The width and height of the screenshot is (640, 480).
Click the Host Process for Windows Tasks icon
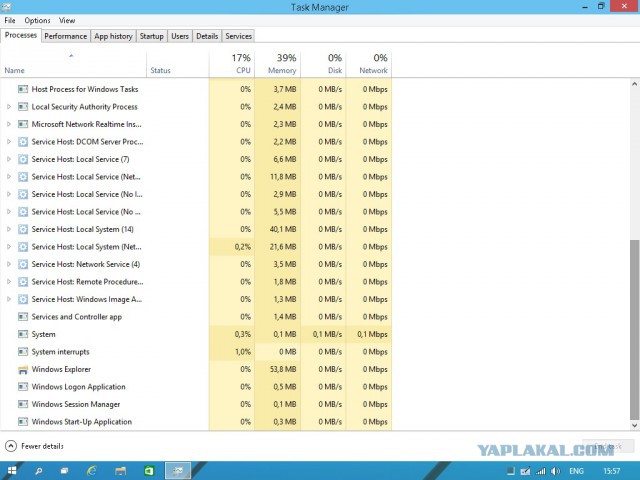23,89
